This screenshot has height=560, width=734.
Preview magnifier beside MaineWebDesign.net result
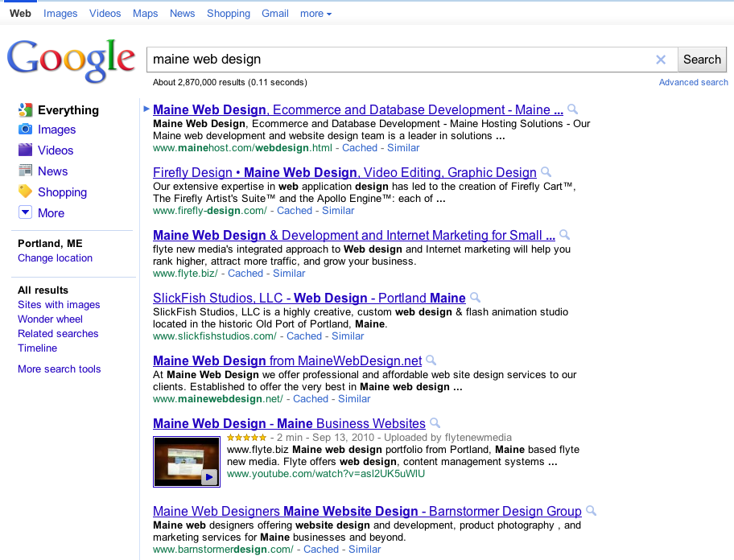[431, 360]
